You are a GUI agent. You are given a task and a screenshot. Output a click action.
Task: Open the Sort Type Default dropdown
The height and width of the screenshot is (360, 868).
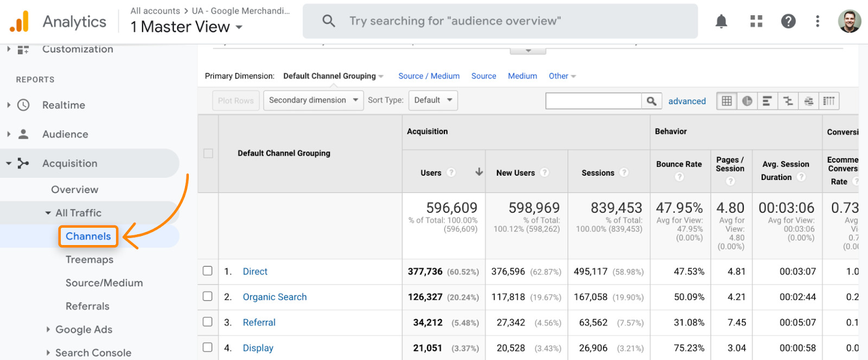(x=433, y=100)
